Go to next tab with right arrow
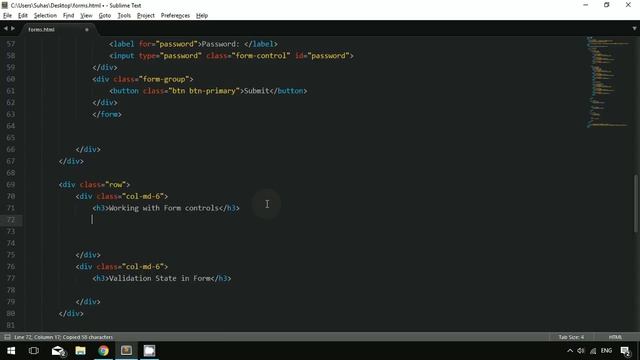Viewport: 640px width, 360px height. (x=13, y=29)
